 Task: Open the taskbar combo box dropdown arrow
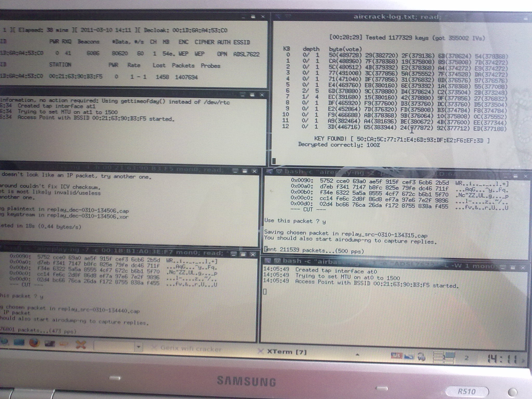[139, 347]
